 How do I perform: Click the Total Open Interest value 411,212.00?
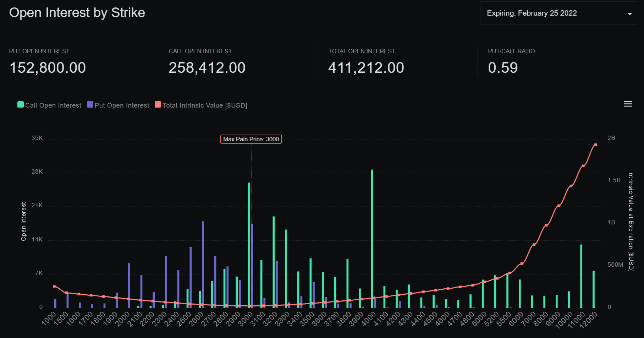point(366,68)
